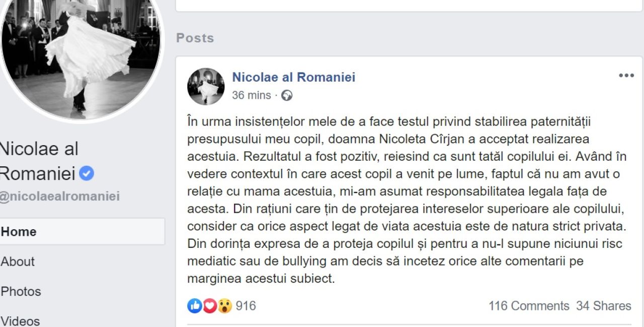The height and width of the screenshot is (327, 644).
Task: Open the post options three-dot menu
Action: (x=626, y=76)
